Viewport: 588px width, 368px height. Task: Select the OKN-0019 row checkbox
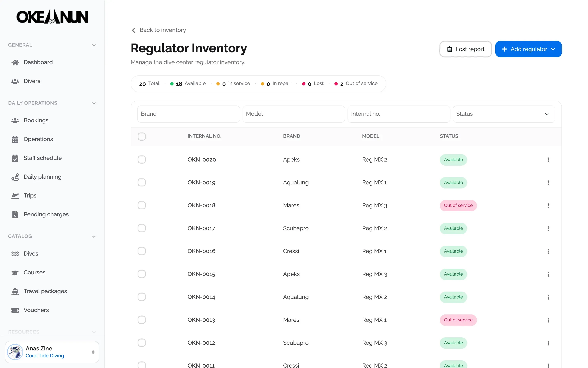point(142,182)
